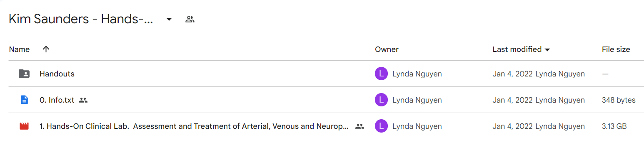Click the red video file icon

(25, 126)
